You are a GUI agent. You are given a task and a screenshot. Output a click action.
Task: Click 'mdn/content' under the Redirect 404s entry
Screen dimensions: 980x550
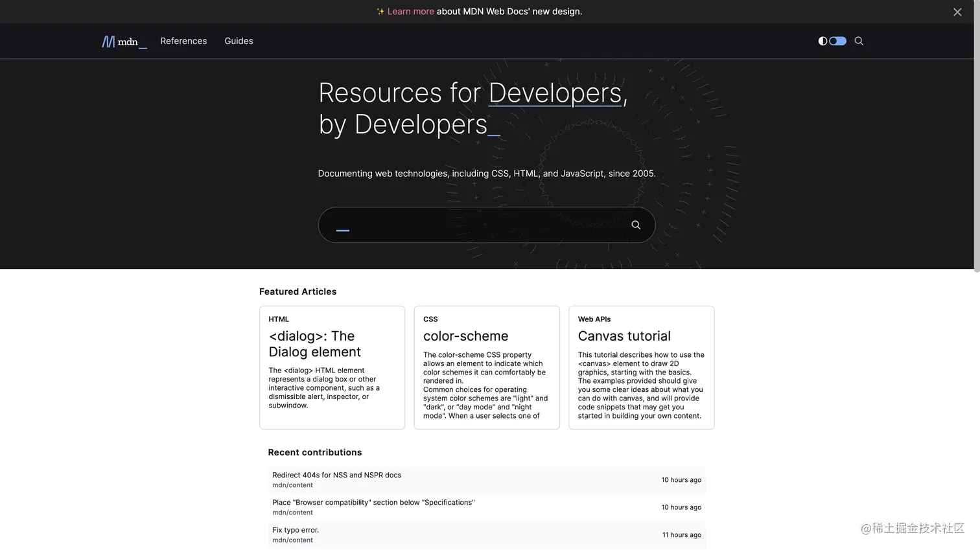(x=292, y=485)
